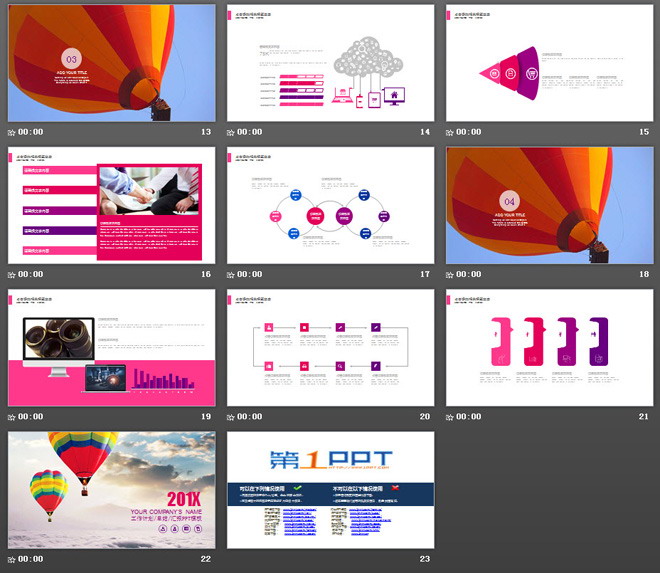The width and height of the screenshot is (660, 573).
Task: Open slide 15 with cone diagram
Action: coord(550,63)
